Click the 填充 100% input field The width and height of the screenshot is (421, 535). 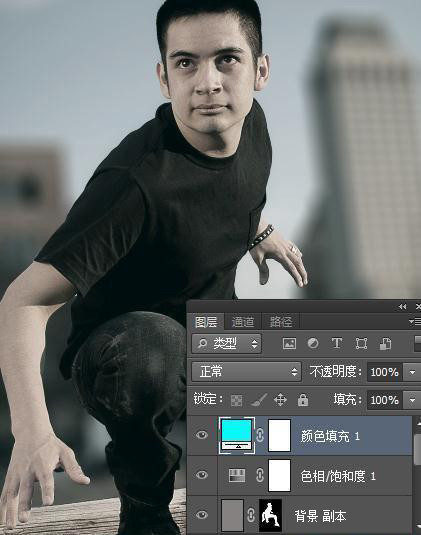pos(384,400)
